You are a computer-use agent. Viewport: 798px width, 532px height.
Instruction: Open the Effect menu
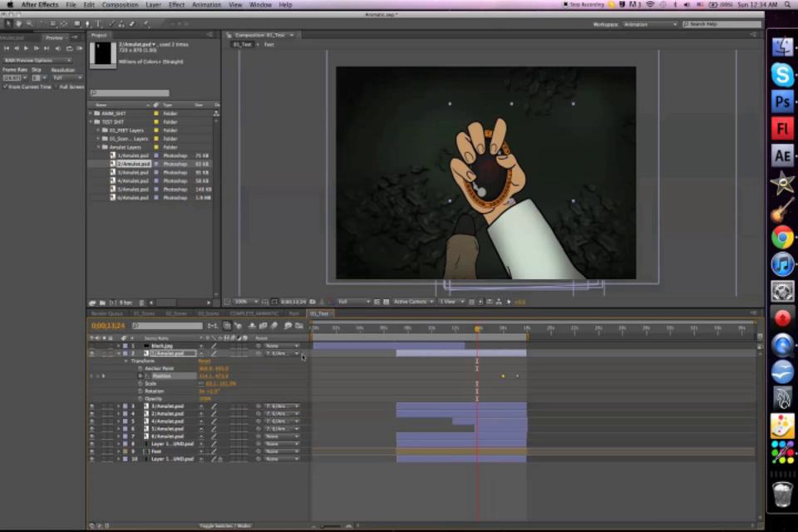(177, 5)
